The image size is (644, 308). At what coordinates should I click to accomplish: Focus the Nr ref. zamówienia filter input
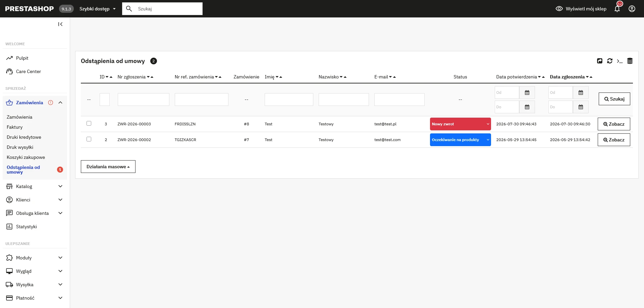coord(202,100)
